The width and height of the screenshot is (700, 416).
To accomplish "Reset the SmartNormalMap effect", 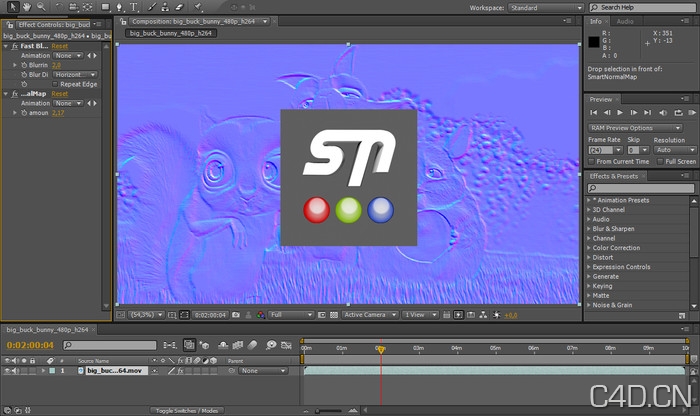I will [x=59, y=94].
